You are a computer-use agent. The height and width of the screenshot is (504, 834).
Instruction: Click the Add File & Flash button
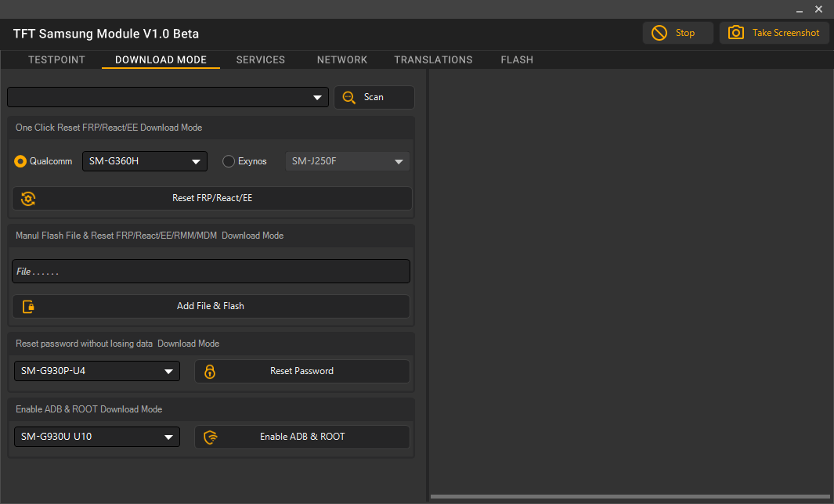[x=210, y=306]
